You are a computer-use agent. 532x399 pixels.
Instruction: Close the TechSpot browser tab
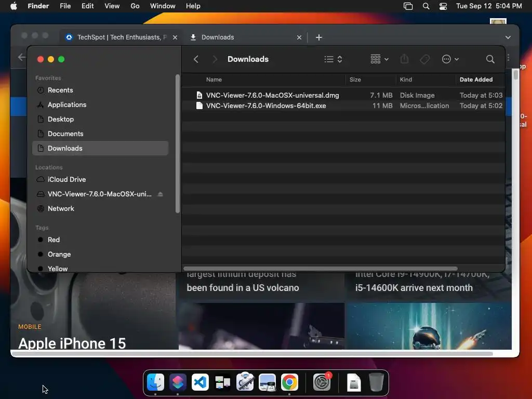(175, 37)
